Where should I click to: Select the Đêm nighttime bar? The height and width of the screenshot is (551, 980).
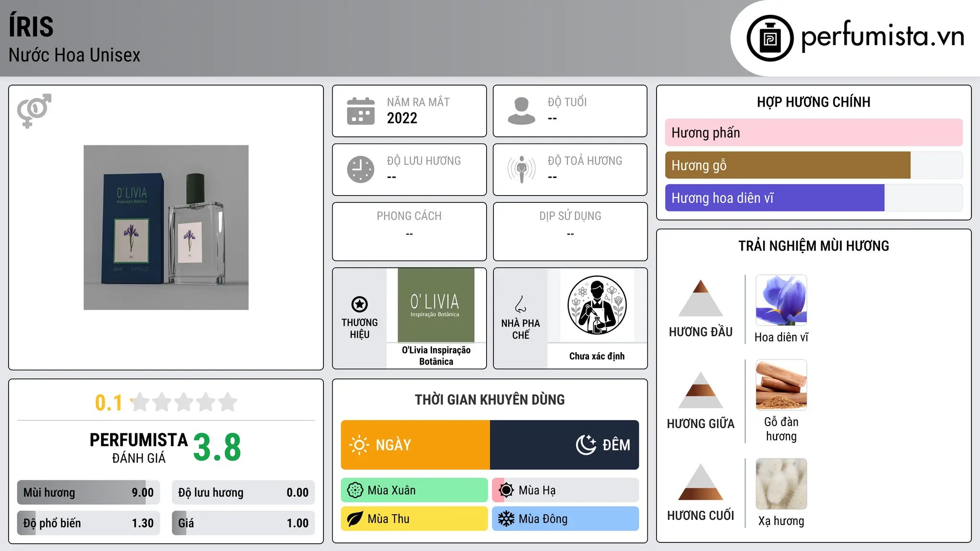(565, 445)
